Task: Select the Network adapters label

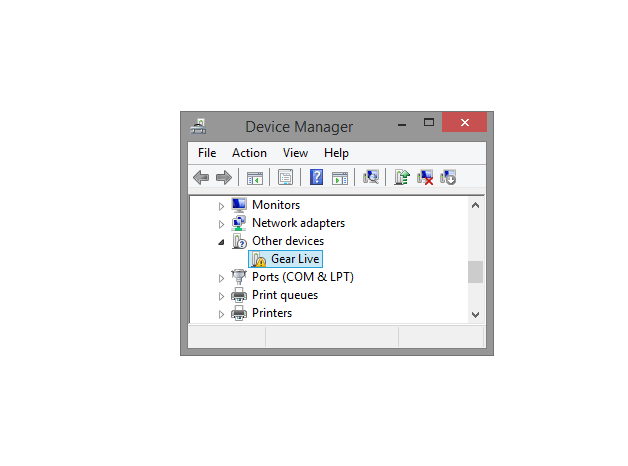Action: (298, 223)
